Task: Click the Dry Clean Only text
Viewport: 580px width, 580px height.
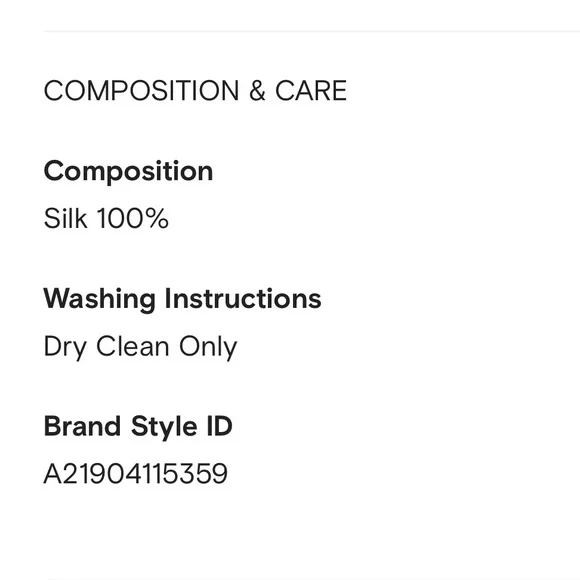Action: [x=141, y=347]
